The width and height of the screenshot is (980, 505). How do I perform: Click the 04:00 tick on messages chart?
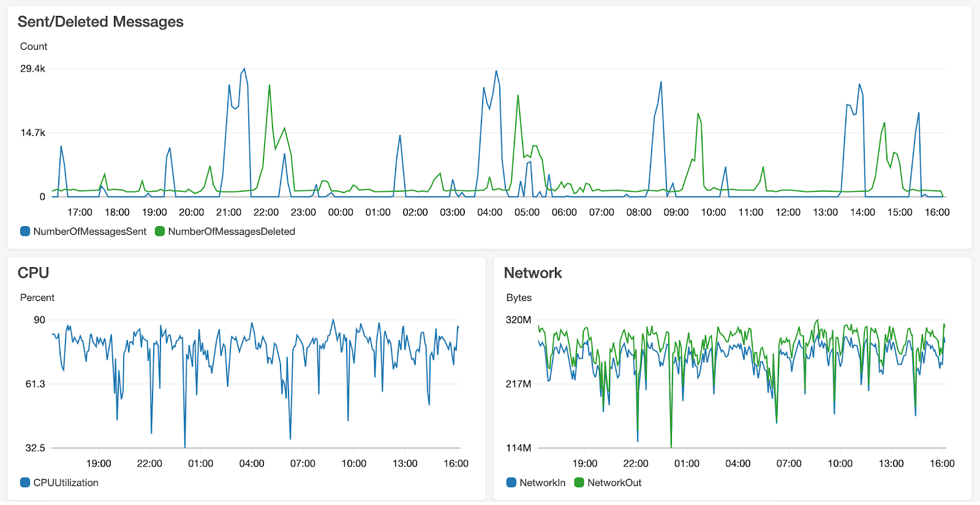click(489, 212)
